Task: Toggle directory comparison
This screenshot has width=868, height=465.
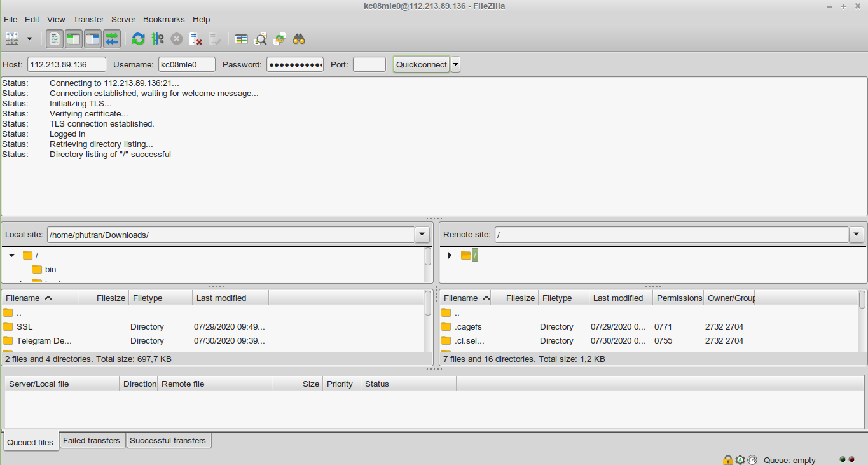Action: [261, 39]
